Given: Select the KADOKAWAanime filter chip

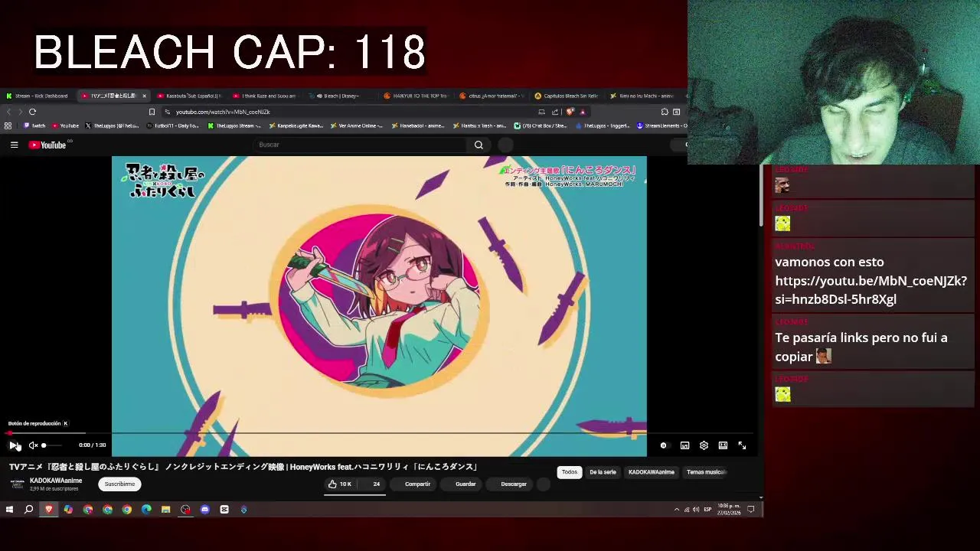Looking at the screenshot, I should click(x=652, y=472).
